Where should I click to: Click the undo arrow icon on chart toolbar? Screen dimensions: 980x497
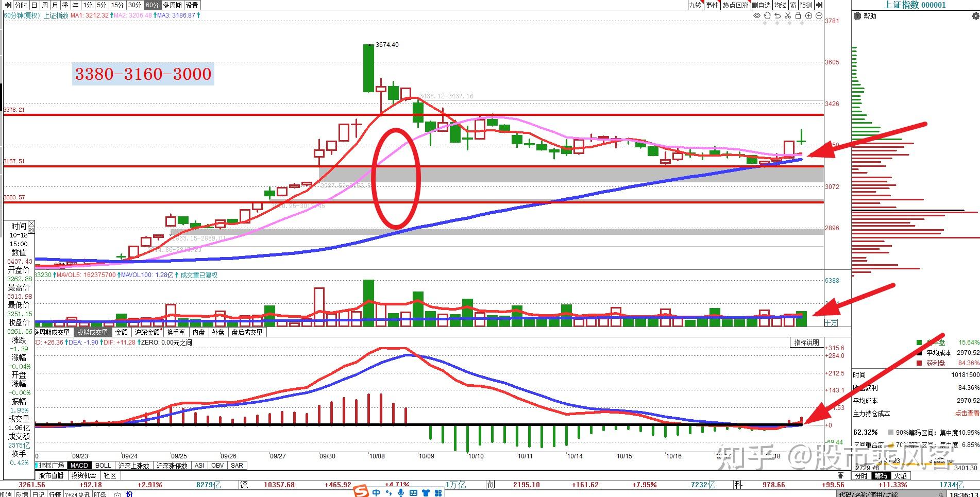pyautogui.click(x=778, y=16)
